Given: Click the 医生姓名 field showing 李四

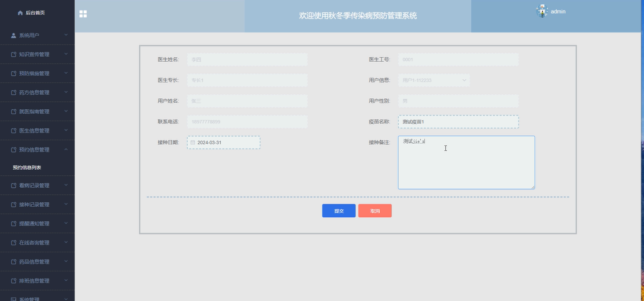Looking at the screenshot, I should coord(248,59).
